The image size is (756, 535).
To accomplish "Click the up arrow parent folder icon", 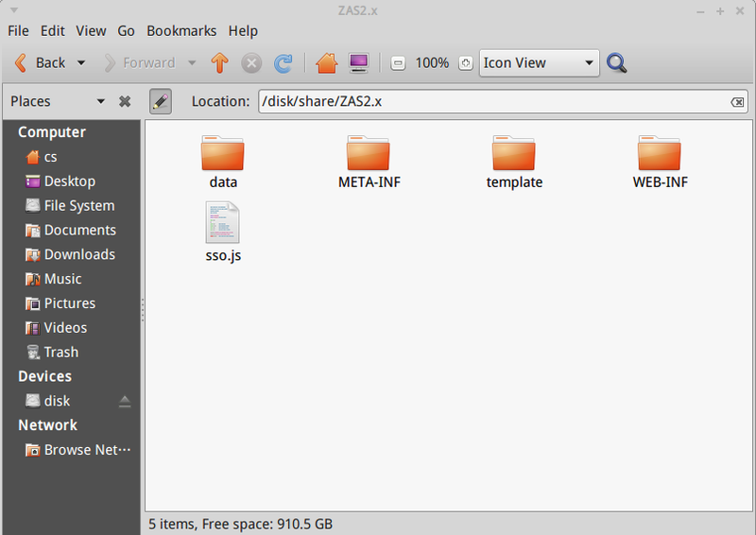I will (x=219, y=63).
